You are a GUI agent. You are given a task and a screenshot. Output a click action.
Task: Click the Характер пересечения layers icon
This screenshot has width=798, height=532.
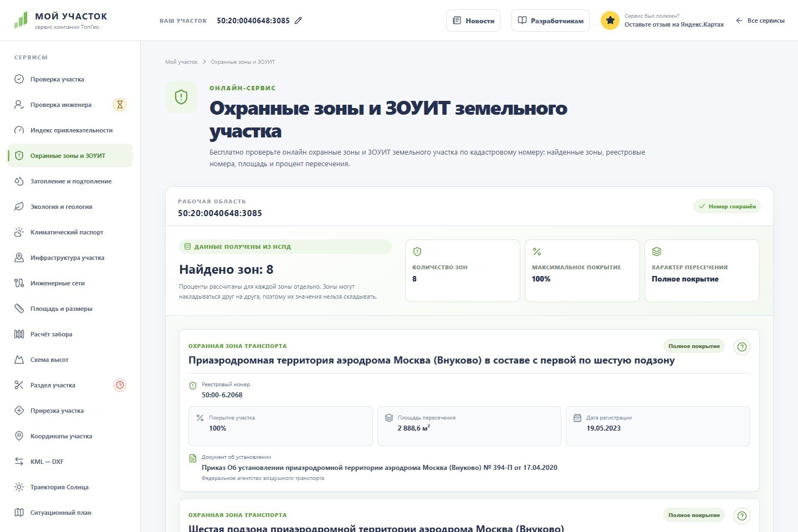pyautogui.click(x=657, y=252)
